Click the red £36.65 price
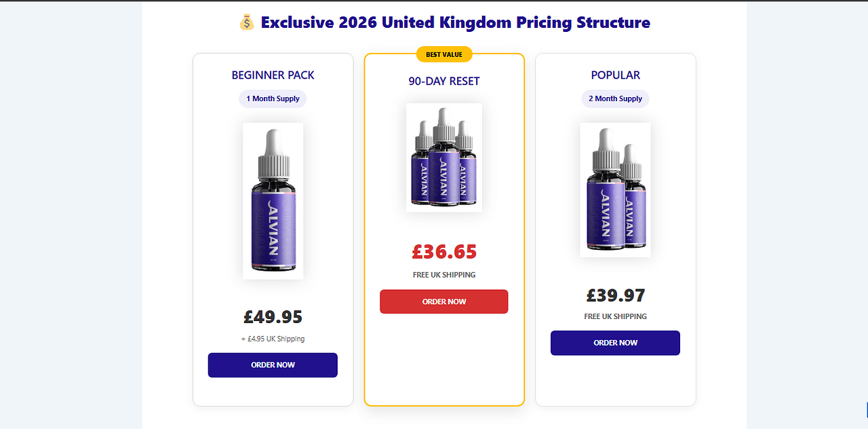The image size is (868, 429). coord(444,252)
